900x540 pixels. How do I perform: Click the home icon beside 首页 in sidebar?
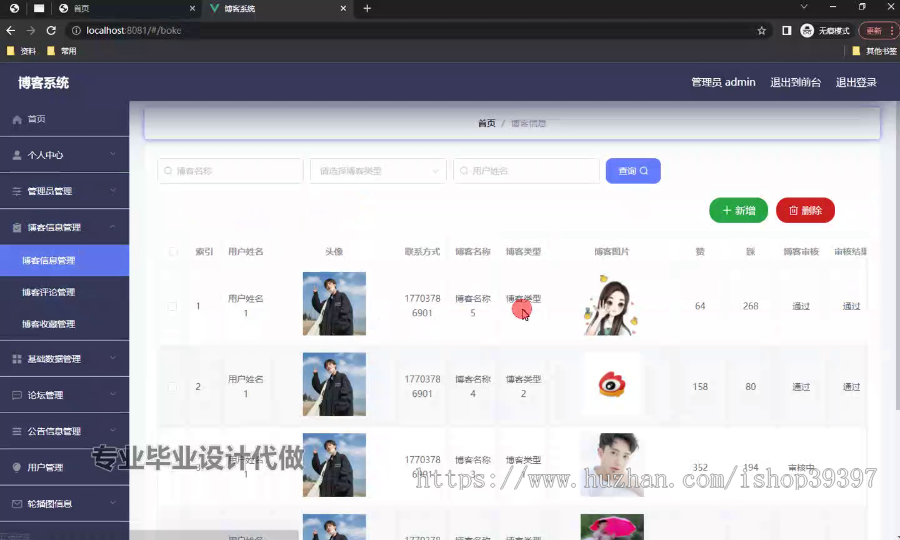pyautogui.click(x=17, y=119)
